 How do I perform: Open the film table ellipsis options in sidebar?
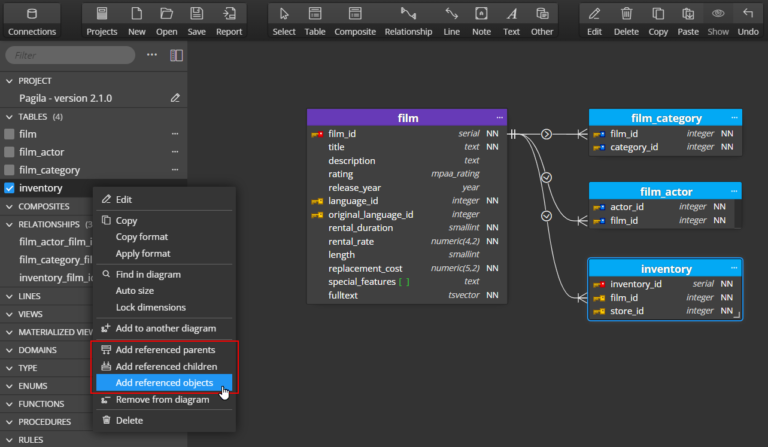click(x=175, y=134)
